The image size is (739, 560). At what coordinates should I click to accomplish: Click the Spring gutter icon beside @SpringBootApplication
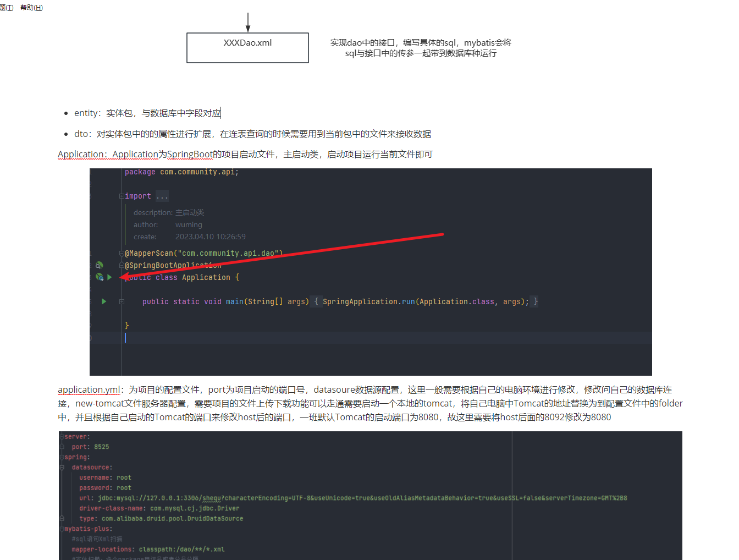click(100, 265)
